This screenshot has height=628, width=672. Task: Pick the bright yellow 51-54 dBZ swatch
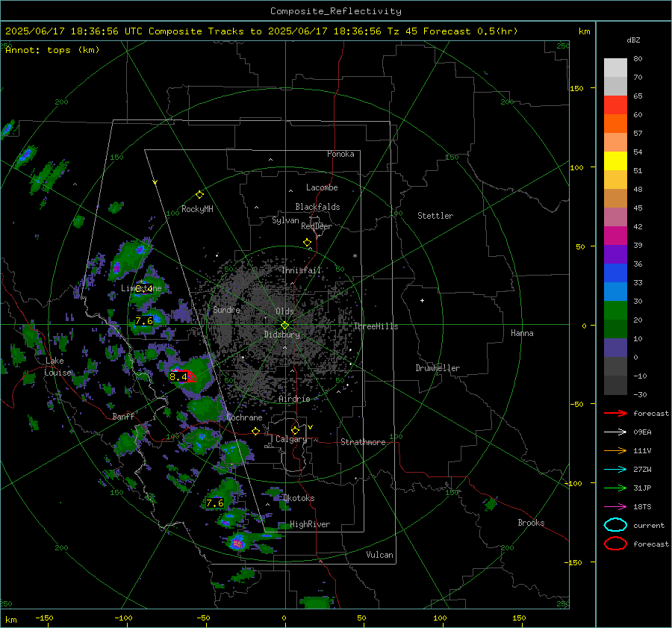pyautogui.click(x=615, y=161)
